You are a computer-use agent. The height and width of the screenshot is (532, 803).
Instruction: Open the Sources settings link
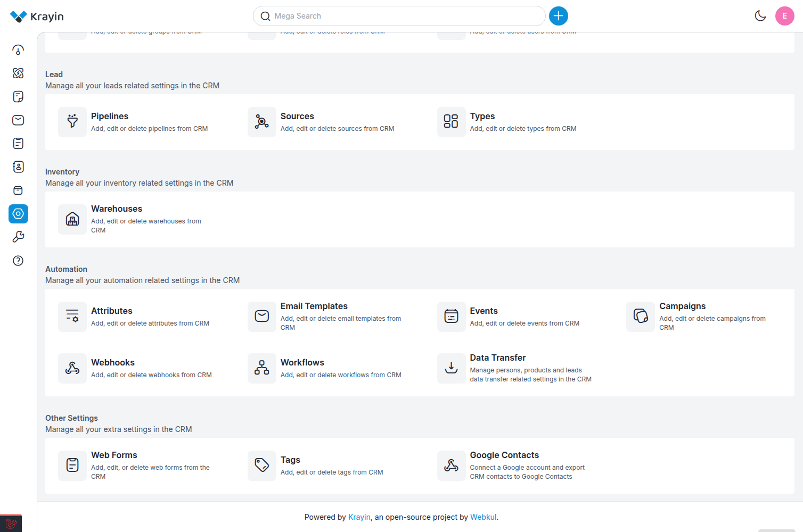297,116
